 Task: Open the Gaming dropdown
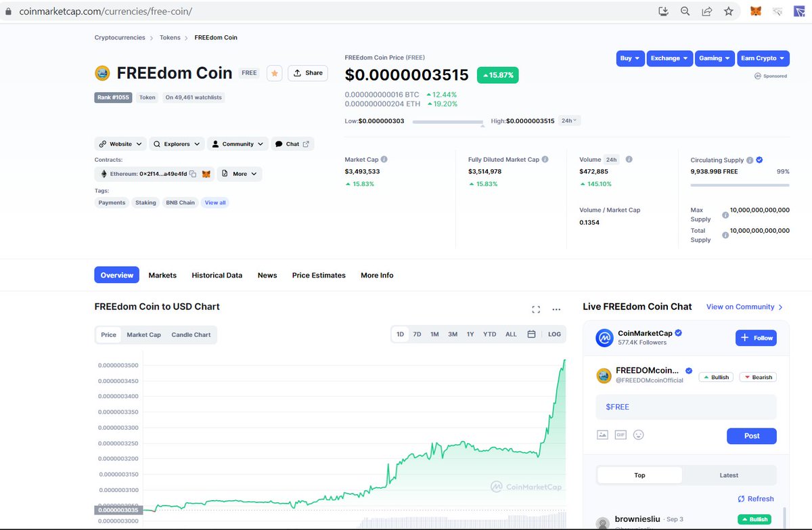(x=715, y=58)
